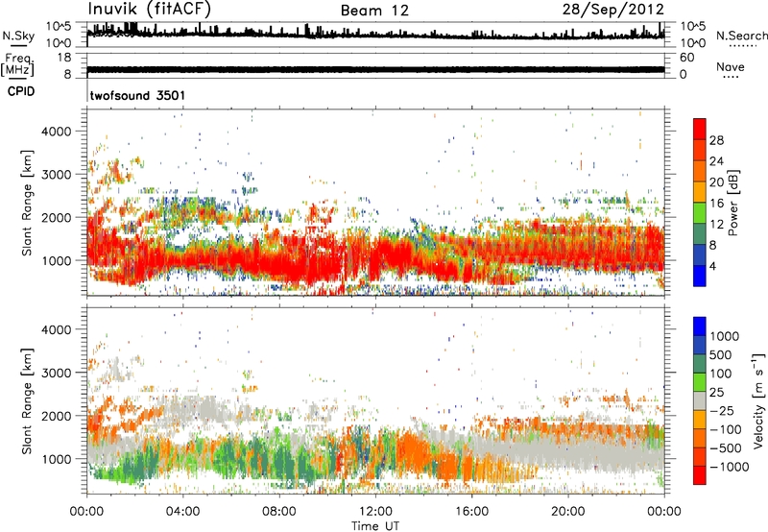
Task: Click the '12:00' time axis label
Action: [x=376, y=512]
